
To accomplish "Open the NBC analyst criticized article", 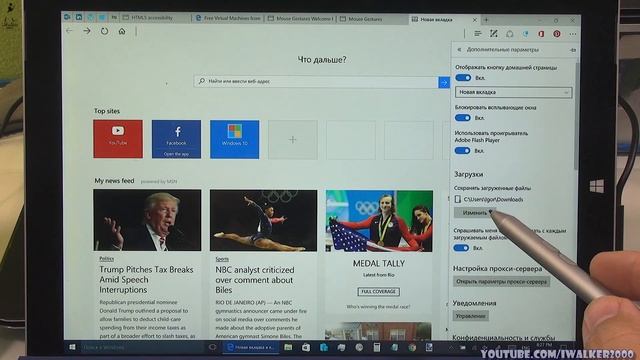I will pyautogui.click(x=255, y=280).
